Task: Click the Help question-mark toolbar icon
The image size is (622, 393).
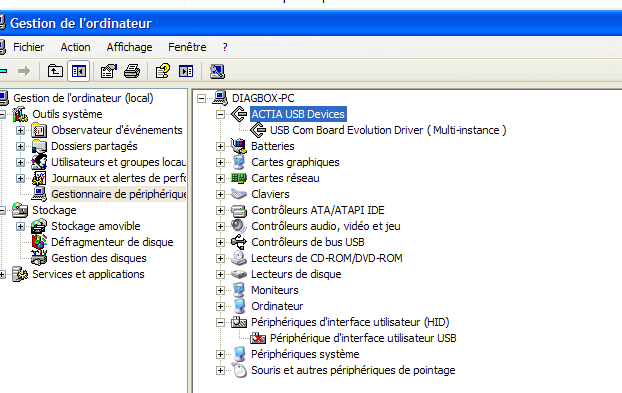Action: pos(163,71)
